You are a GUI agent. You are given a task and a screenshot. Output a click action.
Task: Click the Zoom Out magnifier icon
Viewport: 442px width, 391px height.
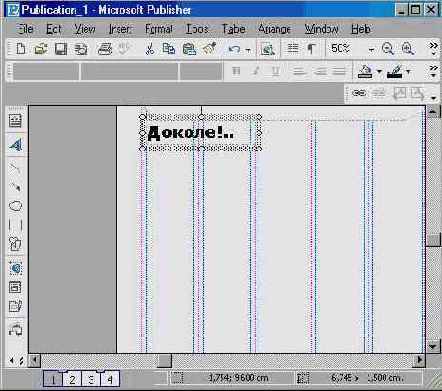coord(388,49)
